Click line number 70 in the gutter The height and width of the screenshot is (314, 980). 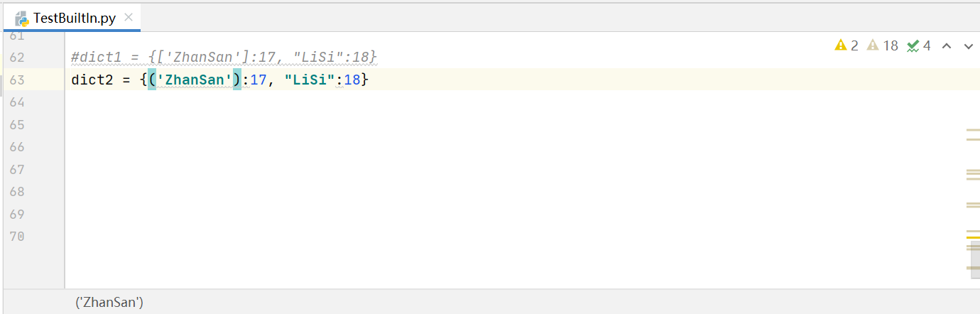click(x=18, y=236)
